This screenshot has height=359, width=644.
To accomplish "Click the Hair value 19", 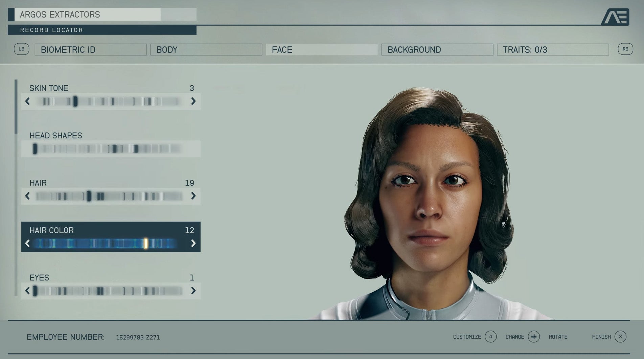I will (x=189, y=183).
